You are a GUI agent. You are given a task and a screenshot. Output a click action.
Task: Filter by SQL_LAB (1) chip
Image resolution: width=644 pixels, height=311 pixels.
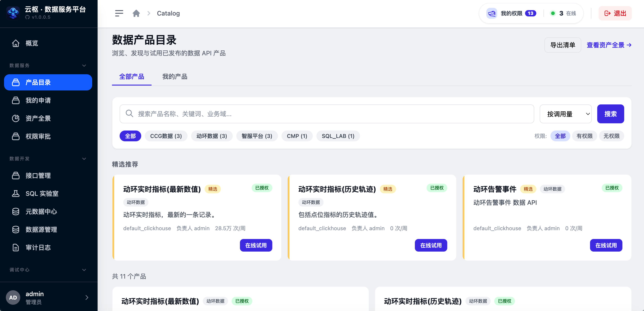[x=338, y=136]
